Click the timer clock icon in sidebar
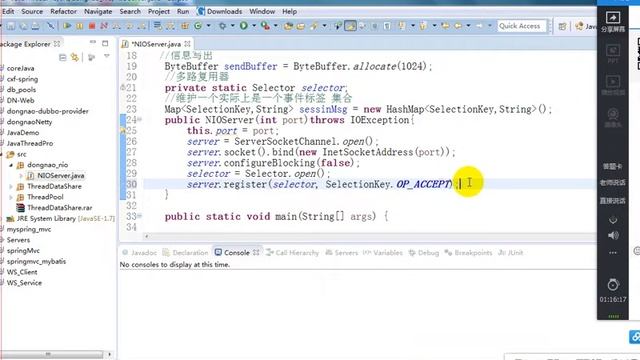The width and height of the screenshot is (640, 360). pyautogui.click(x=613, y=284)
